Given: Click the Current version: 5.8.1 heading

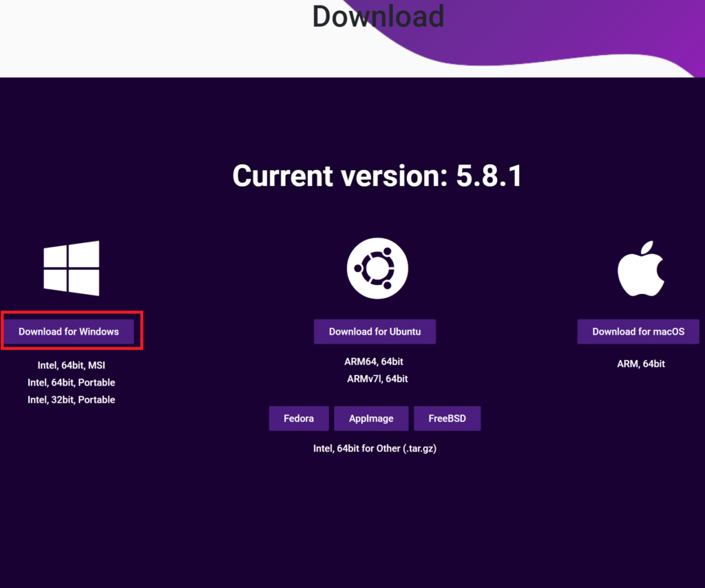Looking at the screenshot, I should point(377,176).
